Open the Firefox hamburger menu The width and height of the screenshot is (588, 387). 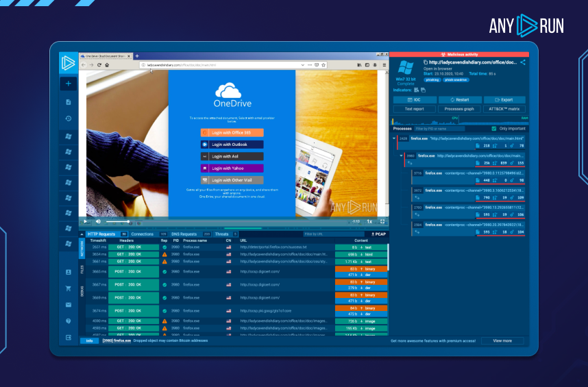coord(384,65)
